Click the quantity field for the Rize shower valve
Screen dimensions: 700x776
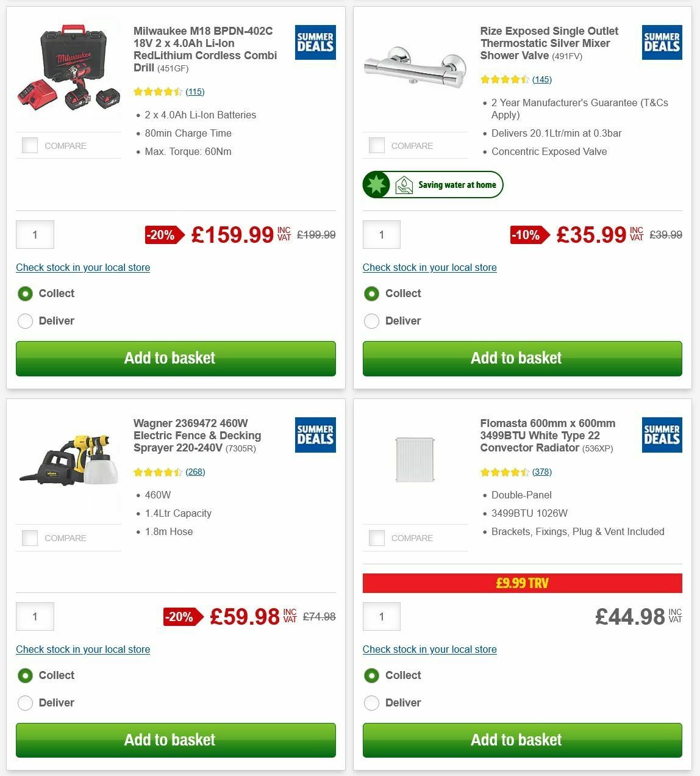381,234
